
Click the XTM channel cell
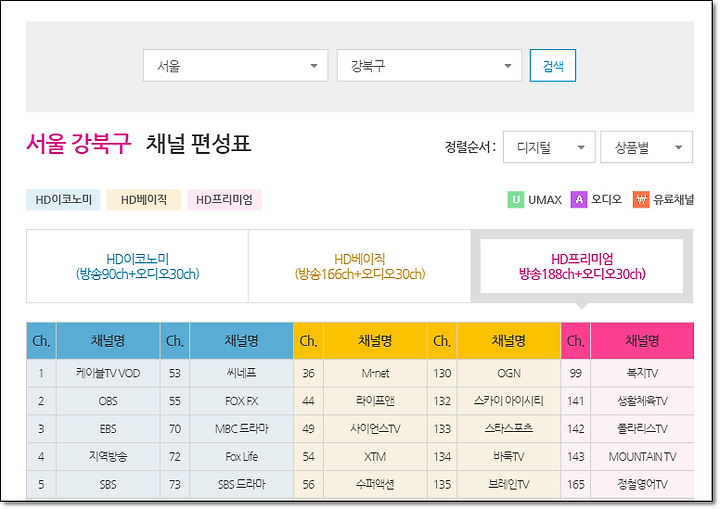tap(375, 457)
